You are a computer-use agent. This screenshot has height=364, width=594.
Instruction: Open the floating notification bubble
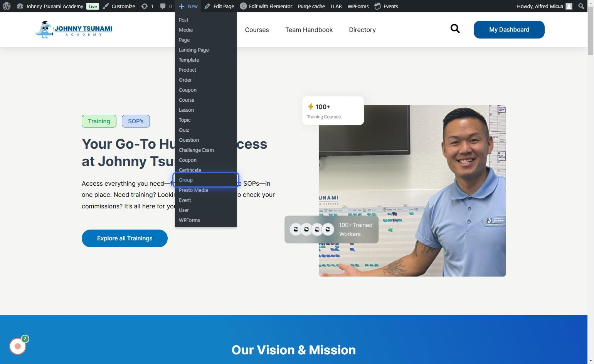(x=18, y=346)
